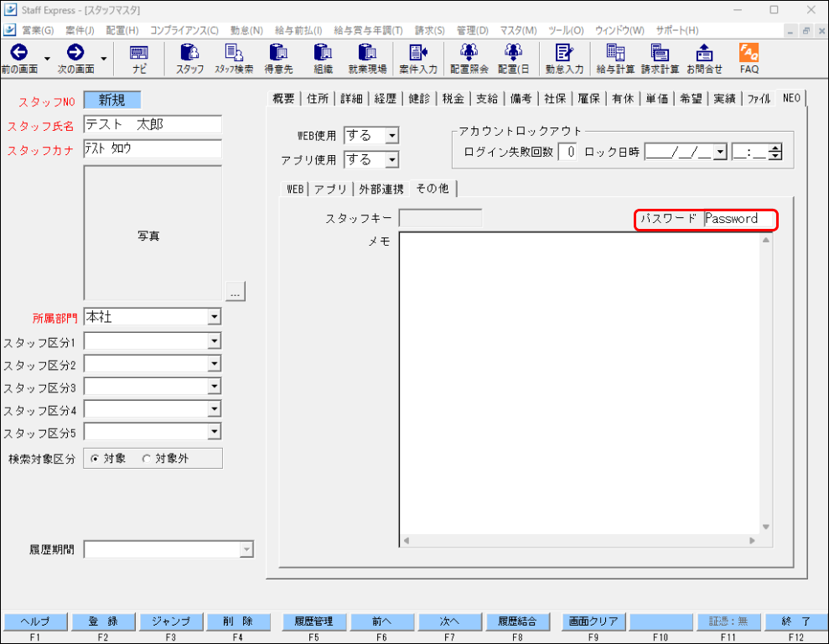Click the ヘルプ F1 button
The width and height of the screenshot is (829, 644).
pos(35,621)
